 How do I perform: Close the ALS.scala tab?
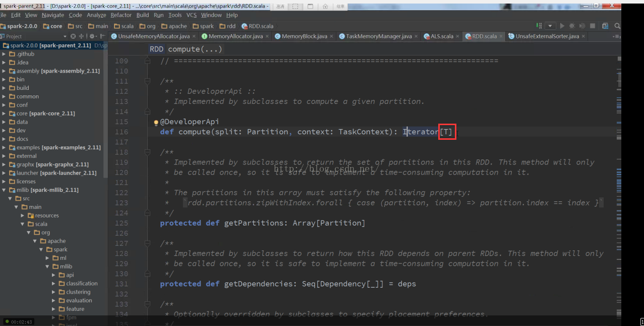(x=458, y=36)
